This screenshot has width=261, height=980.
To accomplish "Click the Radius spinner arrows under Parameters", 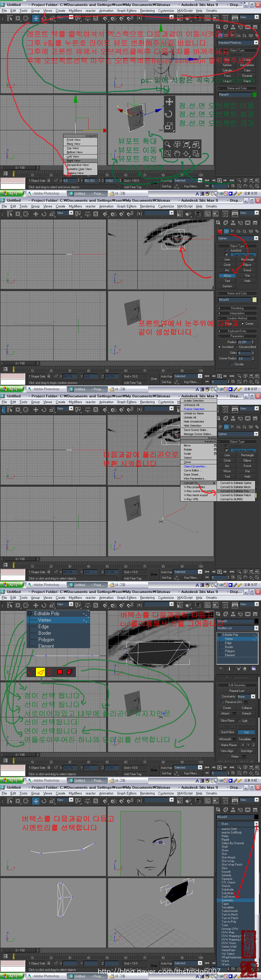I will (253, 342).
